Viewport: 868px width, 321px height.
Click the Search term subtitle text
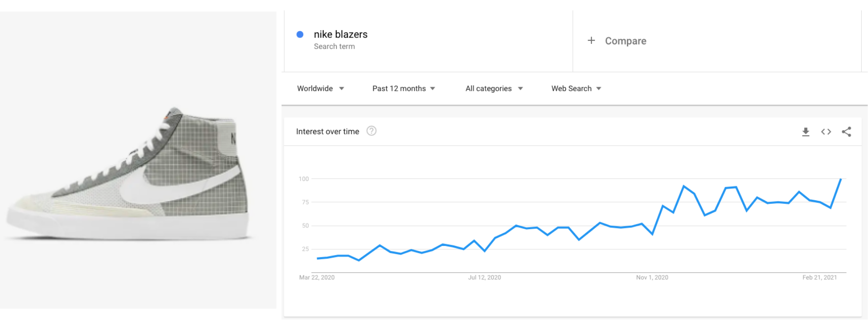(x=334, y=47)
